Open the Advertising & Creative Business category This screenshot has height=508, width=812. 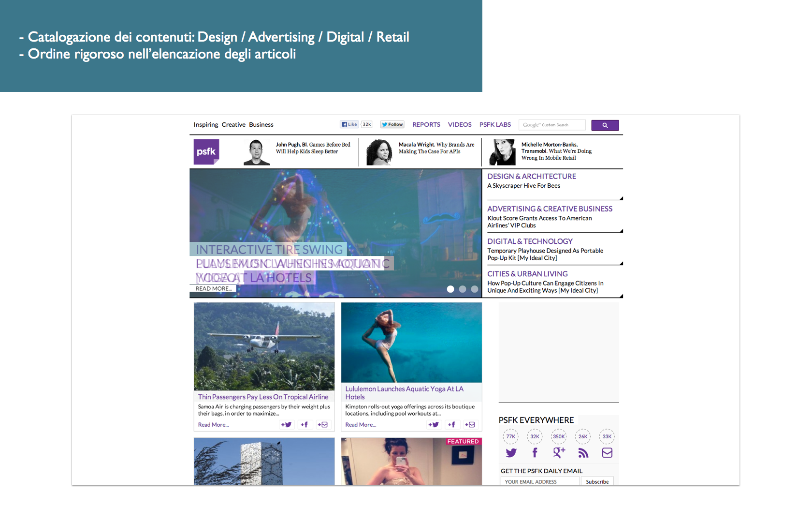coord(550,209)
